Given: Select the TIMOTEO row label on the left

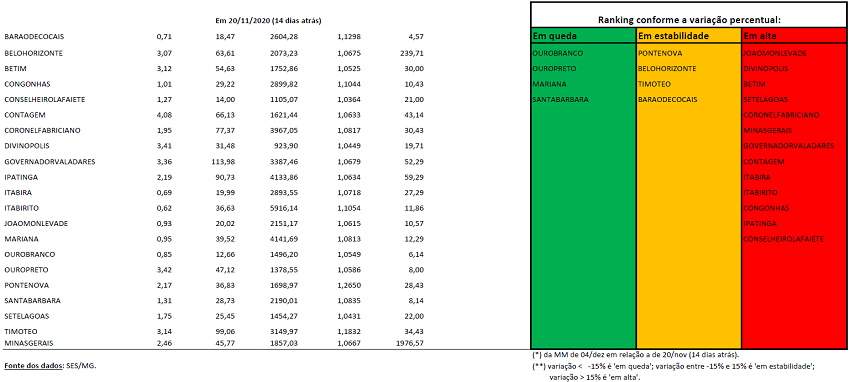Looking at the screenshot, I should click(20, 331).
